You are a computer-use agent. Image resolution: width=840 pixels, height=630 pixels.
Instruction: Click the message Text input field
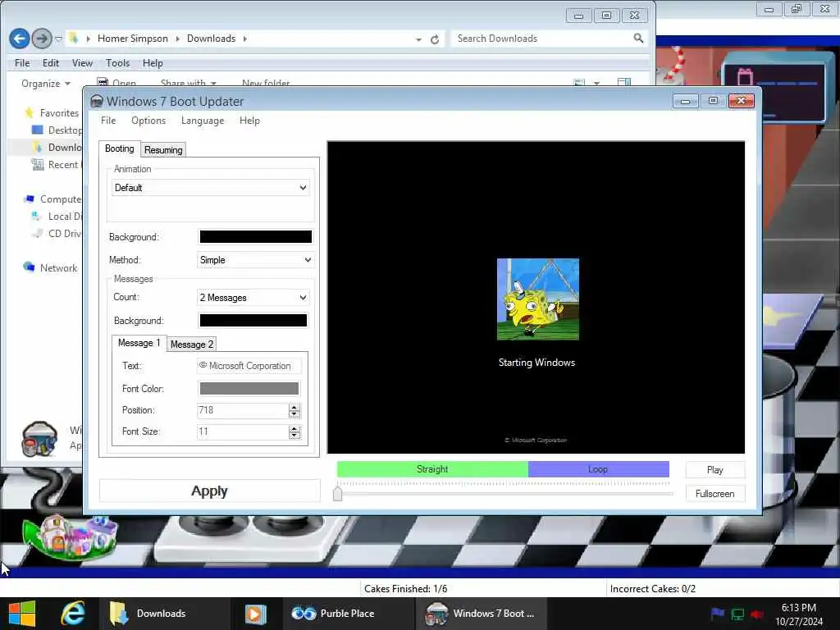pyautogui.click(x=249, y=365)
